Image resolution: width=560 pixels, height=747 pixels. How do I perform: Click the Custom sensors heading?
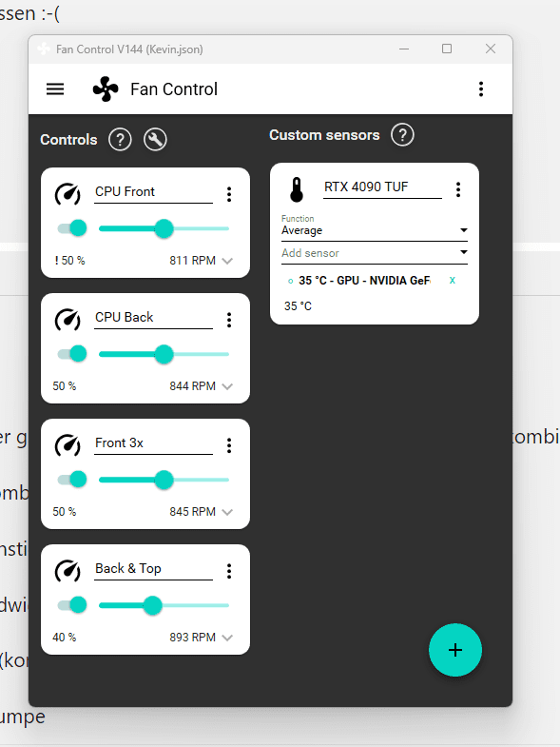[x=324, y=135]
